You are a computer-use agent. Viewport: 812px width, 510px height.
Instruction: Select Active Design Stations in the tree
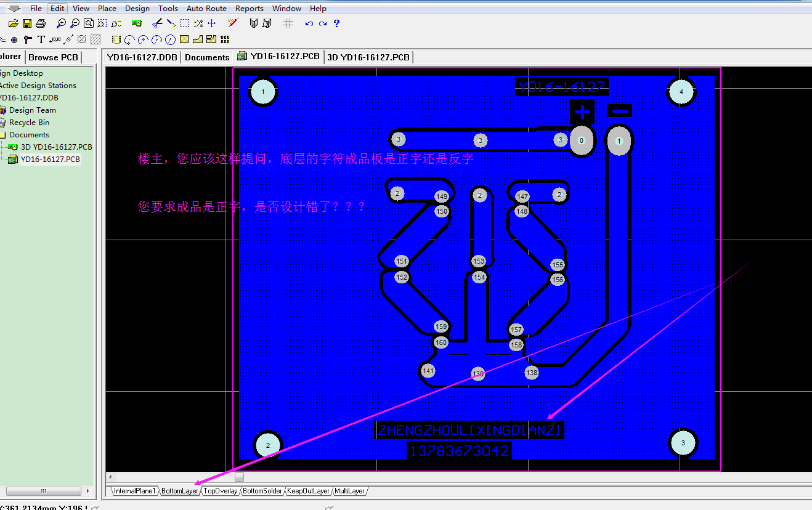tap(38, 85)
